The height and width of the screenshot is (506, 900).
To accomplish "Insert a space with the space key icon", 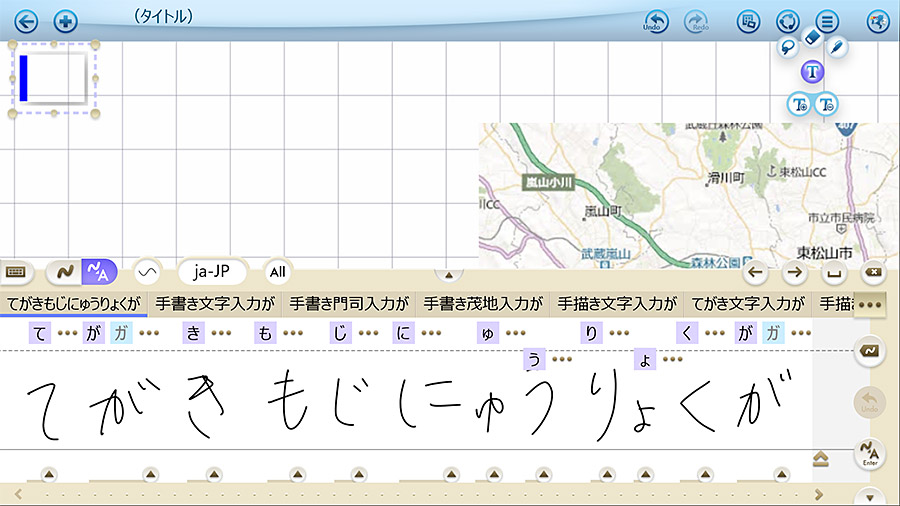I will coord(832,272).
